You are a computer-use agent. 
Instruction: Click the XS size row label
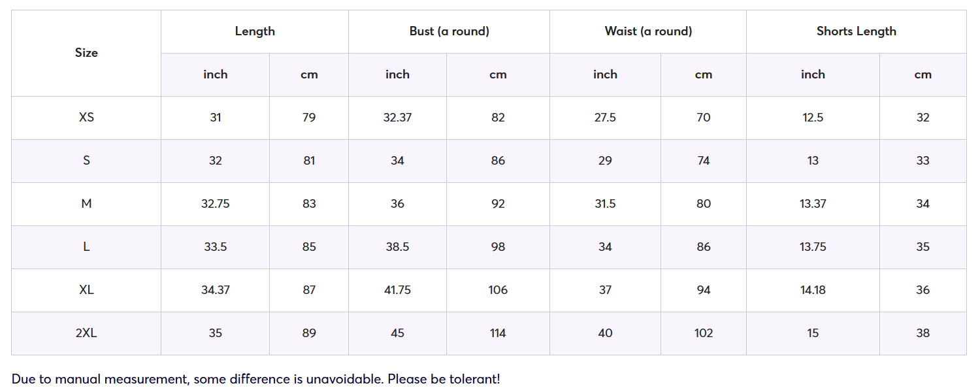point(86,118)
